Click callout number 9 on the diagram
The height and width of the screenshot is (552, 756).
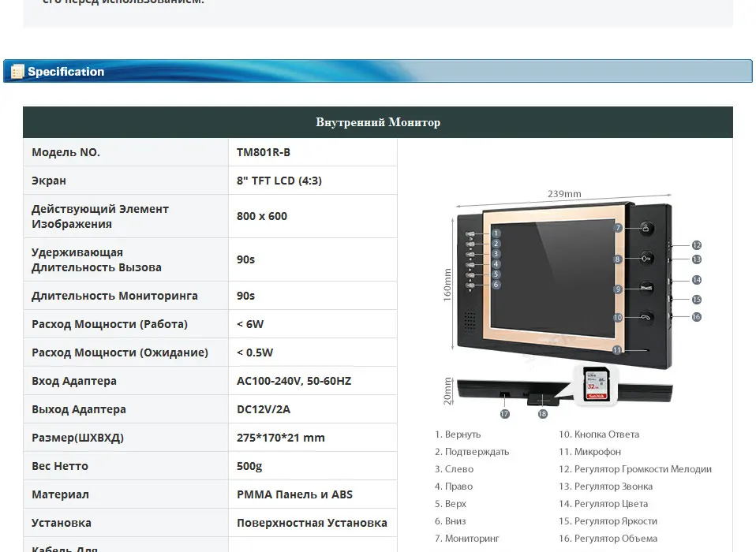618,289
